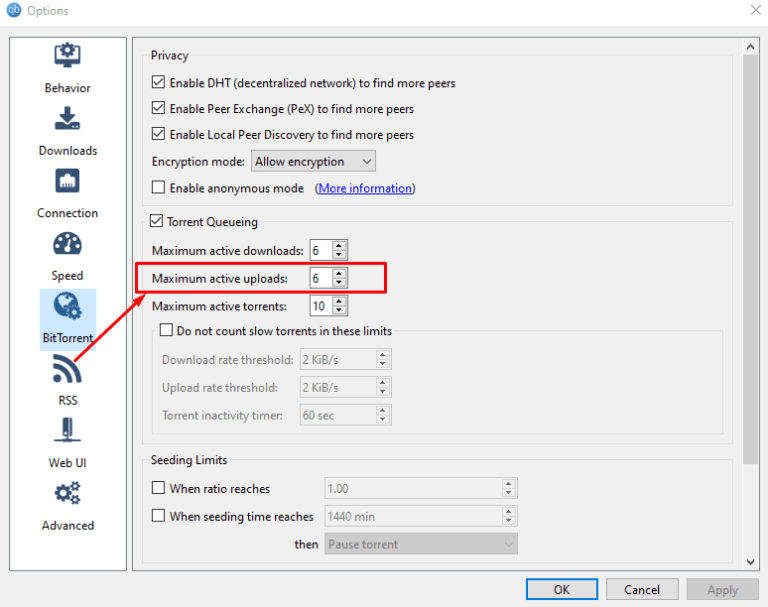Click the More information link
The image size is (768, 607).
365,188
